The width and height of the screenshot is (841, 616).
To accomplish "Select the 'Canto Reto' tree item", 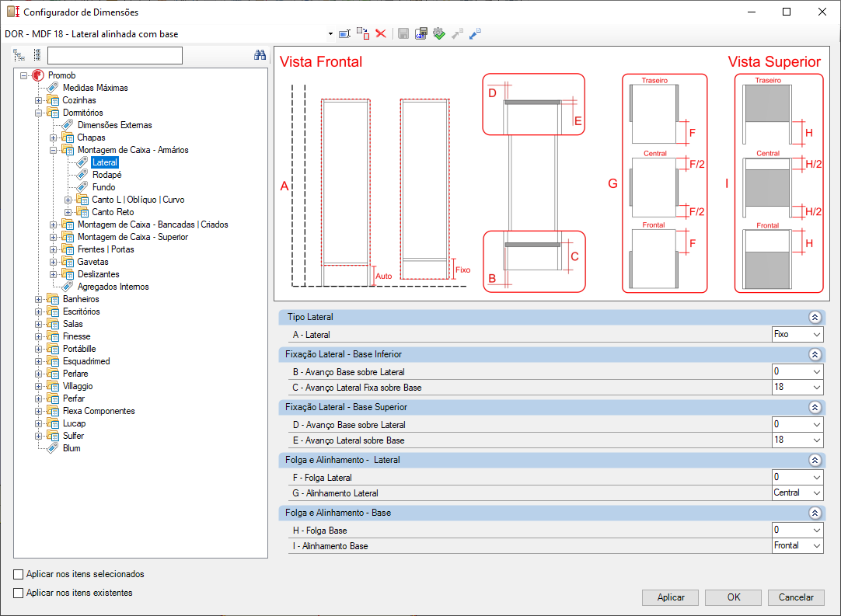I will tap(113, 212).
